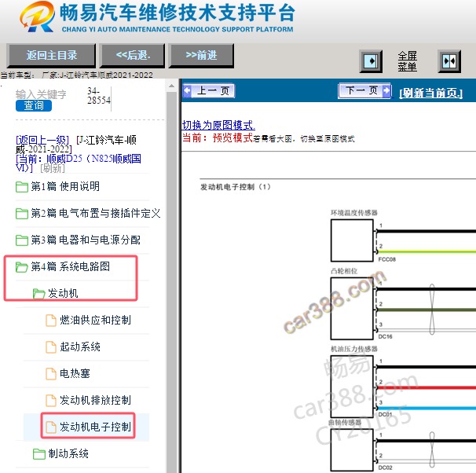Click 当前车型 status text line

76,75
